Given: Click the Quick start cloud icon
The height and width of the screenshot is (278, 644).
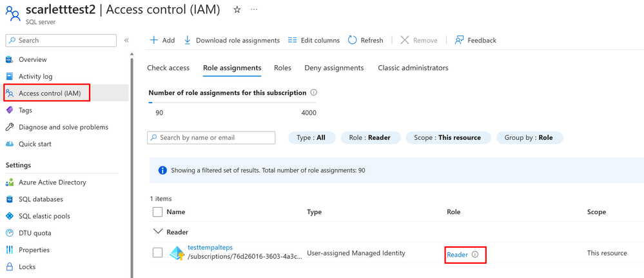Looking at the screenshot, I should point(10,144).
